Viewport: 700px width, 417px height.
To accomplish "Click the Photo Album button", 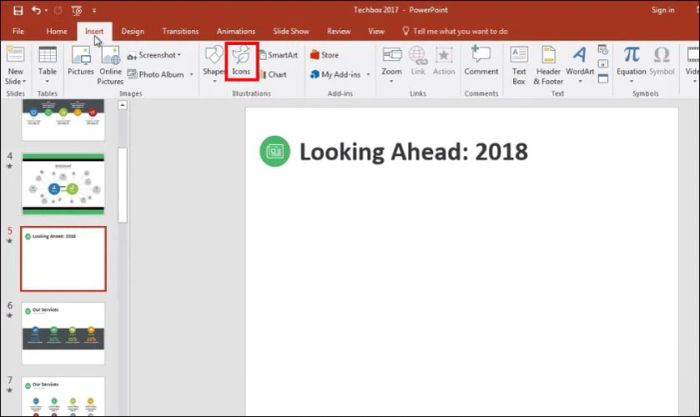I will 155,75.
